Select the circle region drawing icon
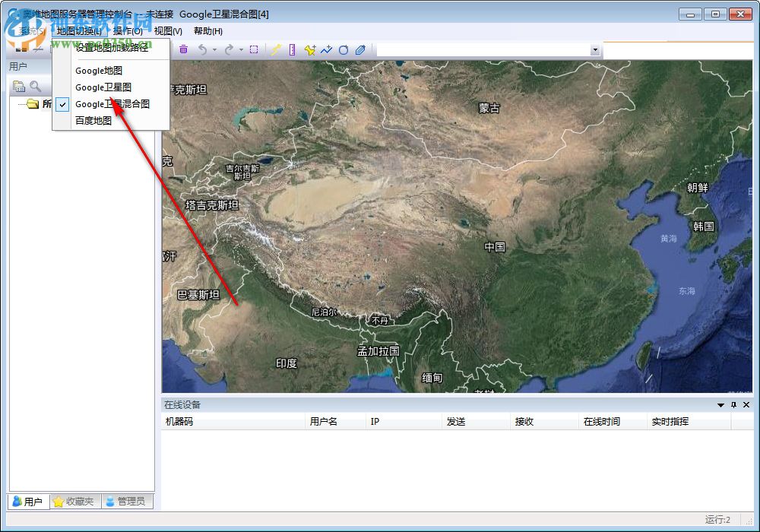This screenshot has height=532, width=760. pyautogui.click(x=344, y=49)
